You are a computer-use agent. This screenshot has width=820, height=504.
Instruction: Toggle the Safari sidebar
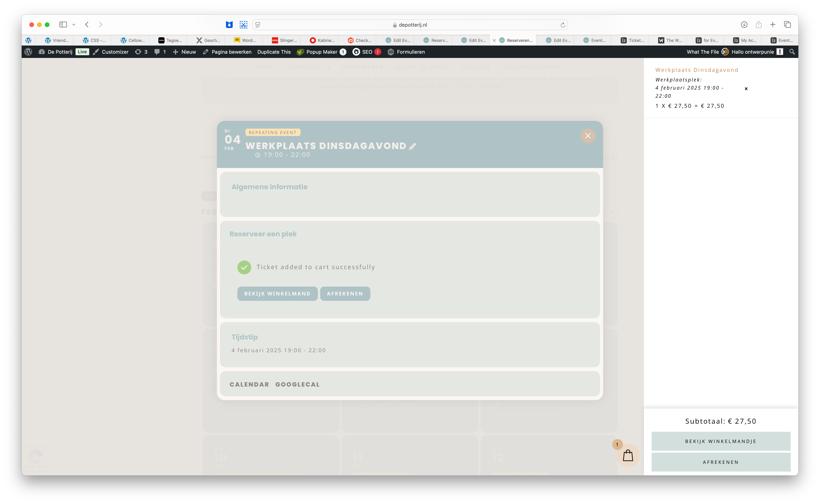tap(63, 24)
